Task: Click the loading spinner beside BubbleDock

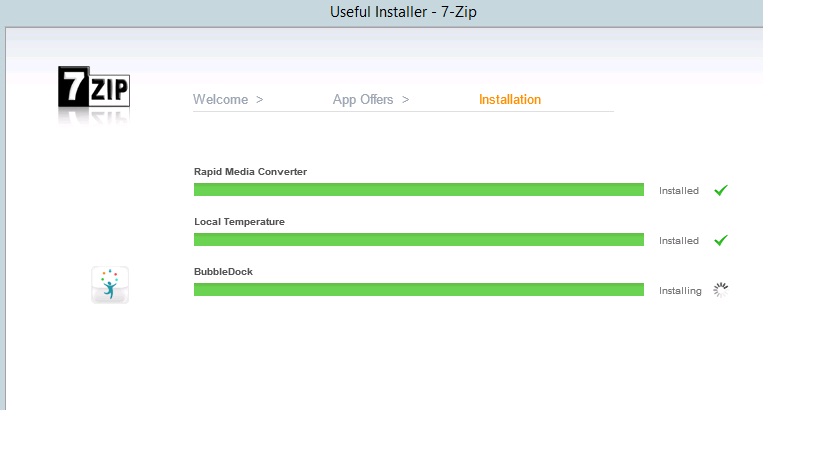Action: (720, 290)
